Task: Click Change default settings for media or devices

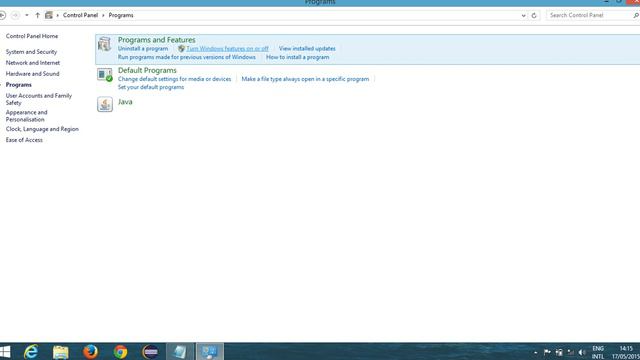Action: 174,79
